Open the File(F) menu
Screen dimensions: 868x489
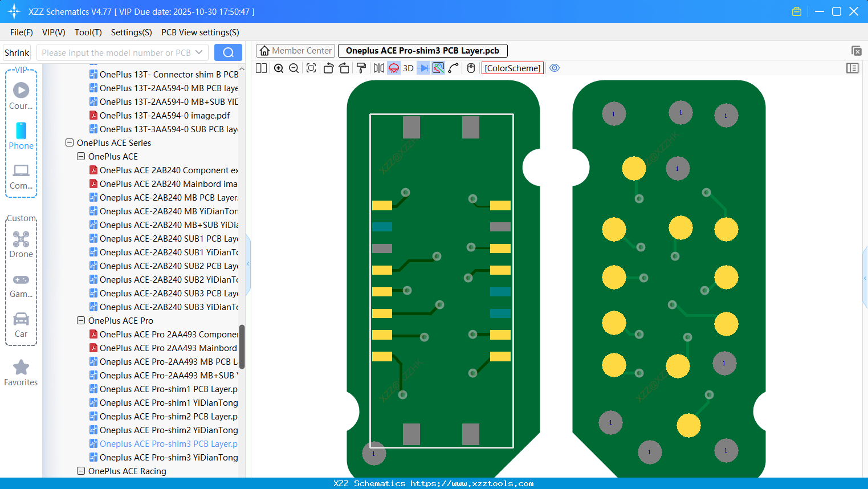(22, 32)
